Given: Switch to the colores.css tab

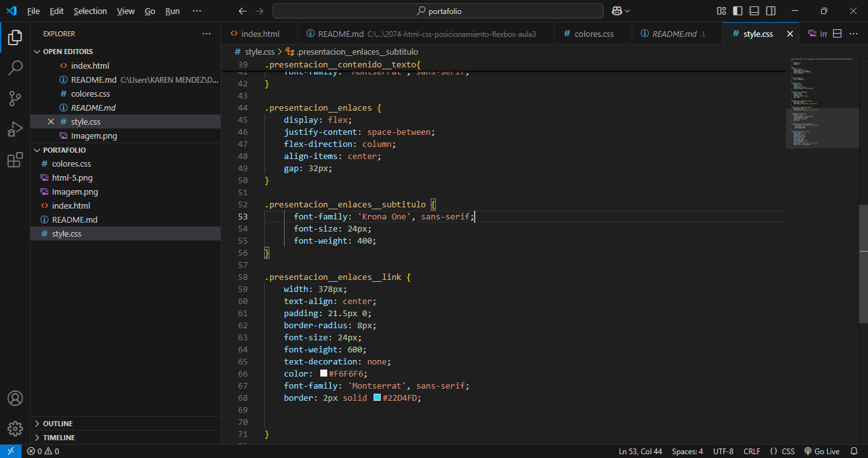Looking at the screenshot, I should tap(592, 34).
